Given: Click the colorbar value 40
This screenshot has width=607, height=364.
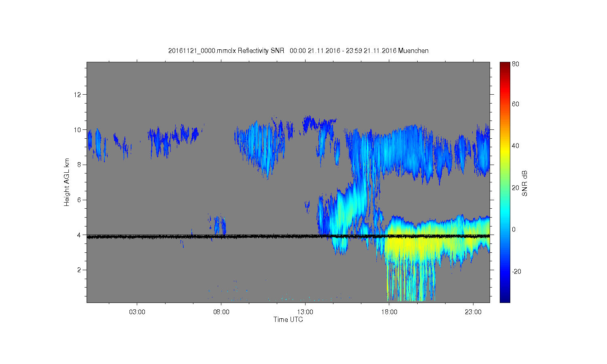Looking at the screenshot, I should tap(516, 146).
